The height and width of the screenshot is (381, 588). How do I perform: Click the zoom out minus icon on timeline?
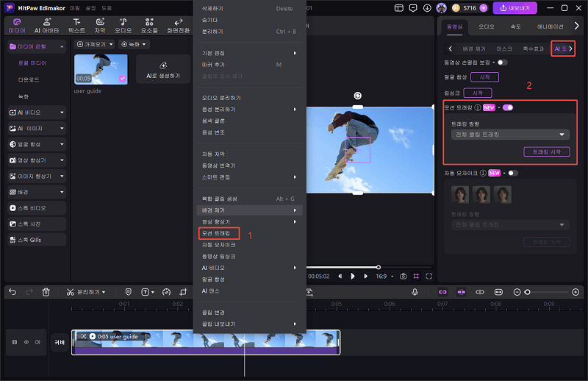point(517,292)
